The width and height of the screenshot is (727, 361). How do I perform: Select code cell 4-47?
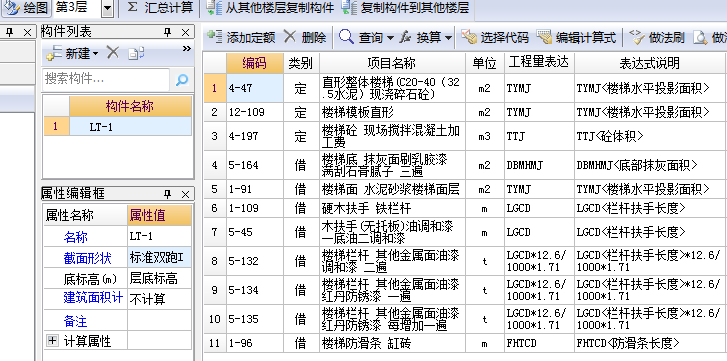click(x=255, y=88)
